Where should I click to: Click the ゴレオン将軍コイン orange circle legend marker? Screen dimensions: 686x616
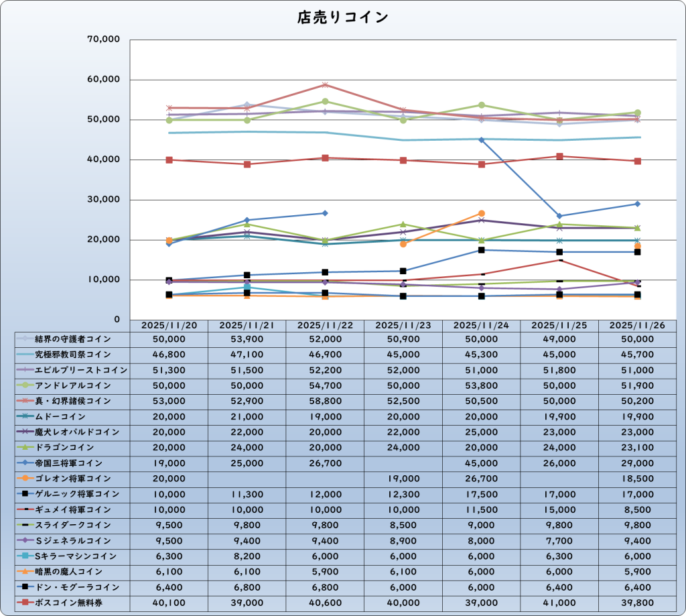point(24,479)
